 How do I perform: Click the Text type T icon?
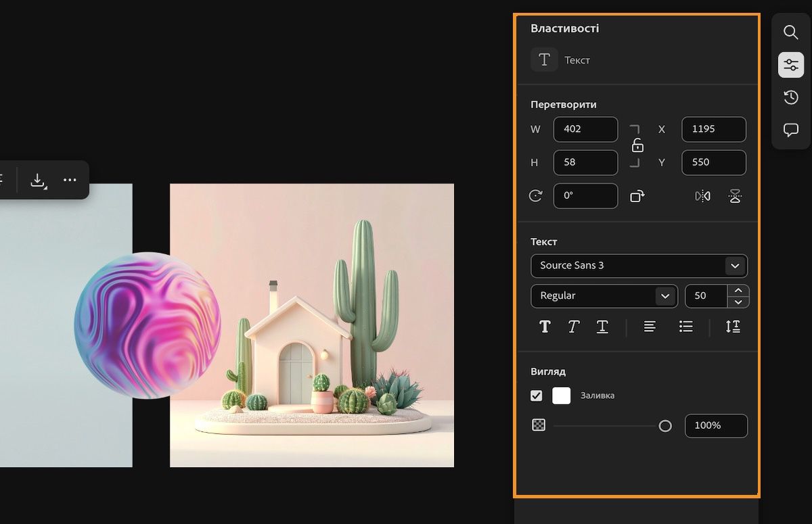tap(544, 59)
